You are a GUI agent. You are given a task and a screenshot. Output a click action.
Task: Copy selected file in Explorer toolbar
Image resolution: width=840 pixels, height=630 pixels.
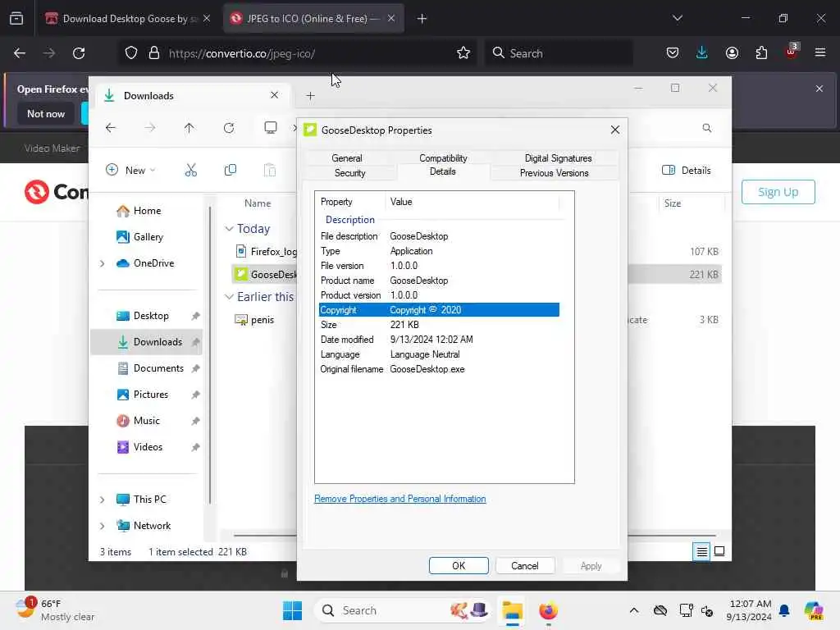[x=231, y=171]
